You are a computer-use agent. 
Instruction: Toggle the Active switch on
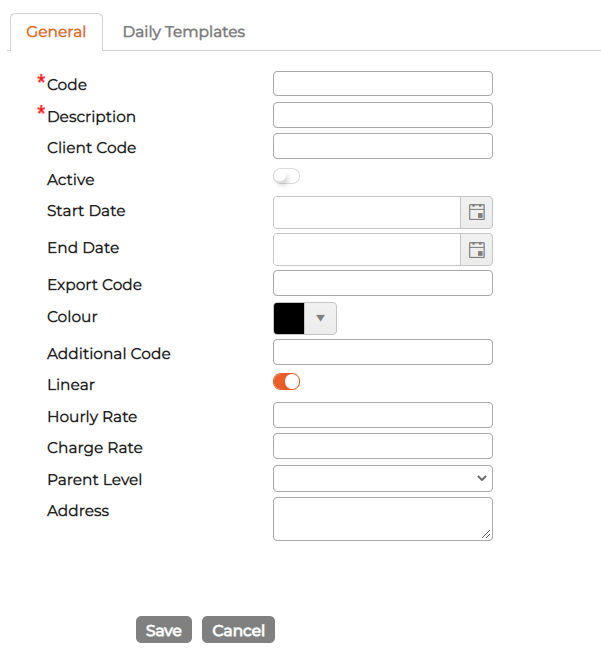click(287, 176)
